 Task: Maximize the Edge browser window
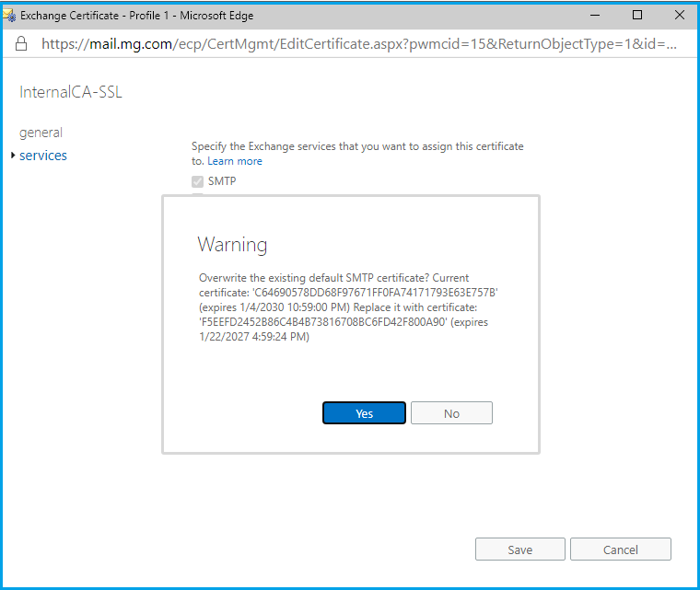(x=637, y=15)
